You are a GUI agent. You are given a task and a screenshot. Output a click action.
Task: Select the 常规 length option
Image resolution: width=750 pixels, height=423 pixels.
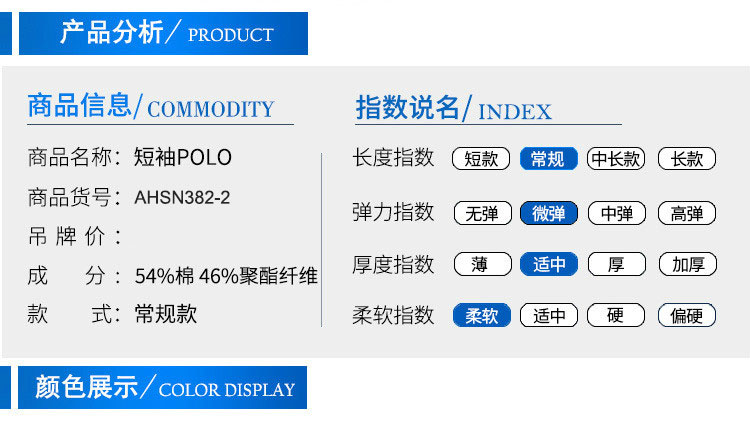(x=549, y=159)
